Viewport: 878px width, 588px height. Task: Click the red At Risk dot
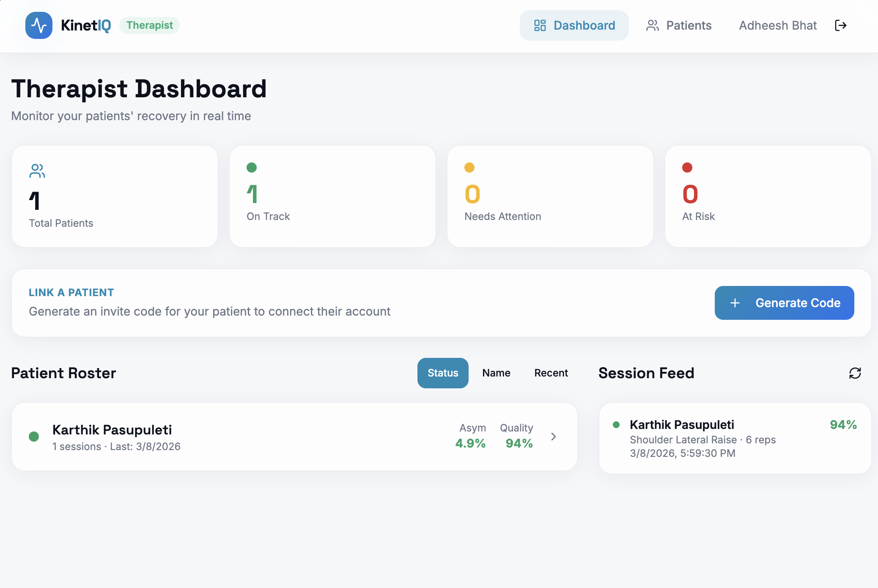[x=687, y=168]
